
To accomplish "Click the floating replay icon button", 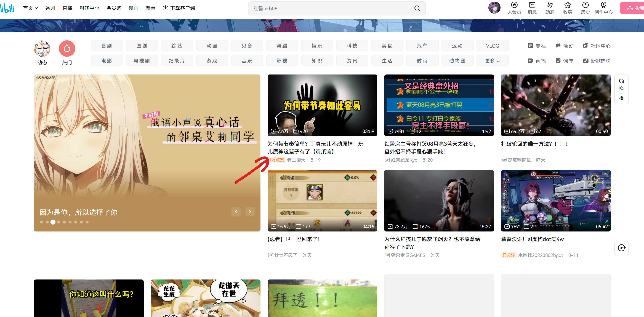I will coord(621,248).
